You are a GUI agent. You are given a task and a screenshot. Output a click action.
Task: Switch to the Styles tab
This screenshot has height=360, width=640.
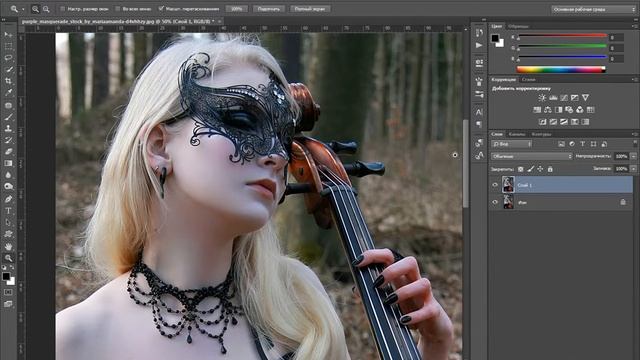pyautogui.click(x=529, y=79)
